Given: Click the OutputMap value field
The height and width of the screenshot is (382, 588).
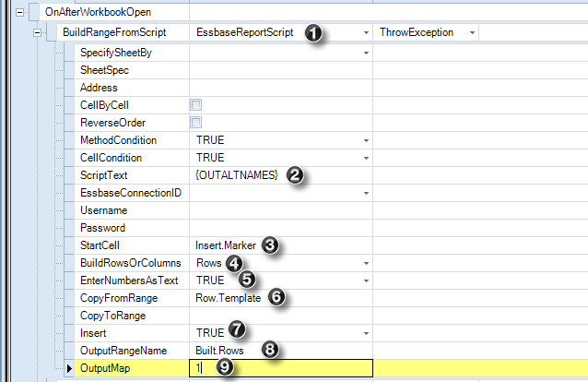Looking at the screenshot, I should coord(281,368).
